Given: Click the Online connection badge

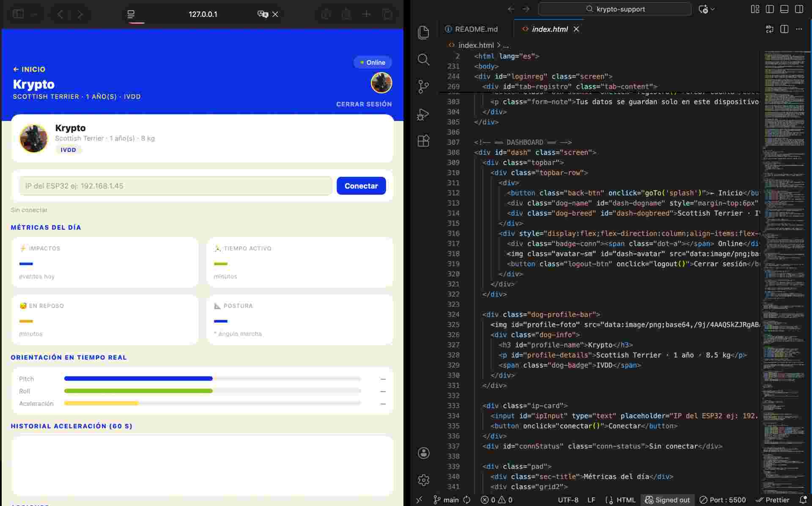Looking at the screenshot, I should (373, 63).
